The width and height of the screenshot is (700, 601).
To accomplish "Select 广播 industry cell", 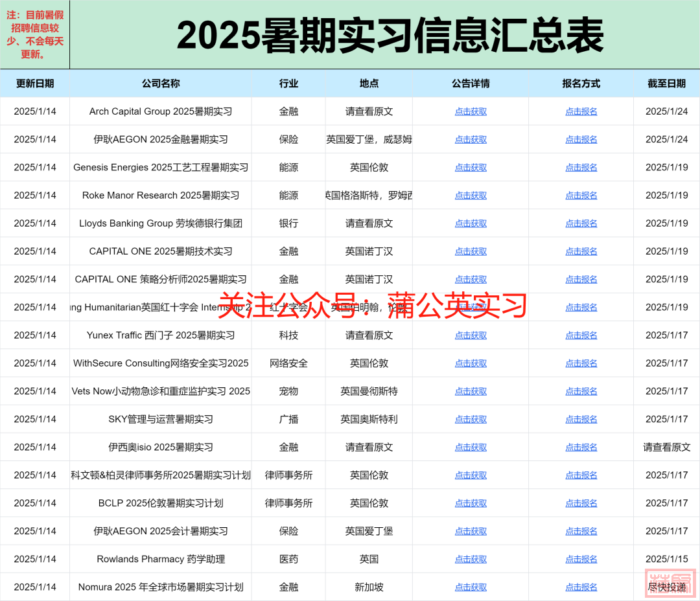I will tap(288, 420).
